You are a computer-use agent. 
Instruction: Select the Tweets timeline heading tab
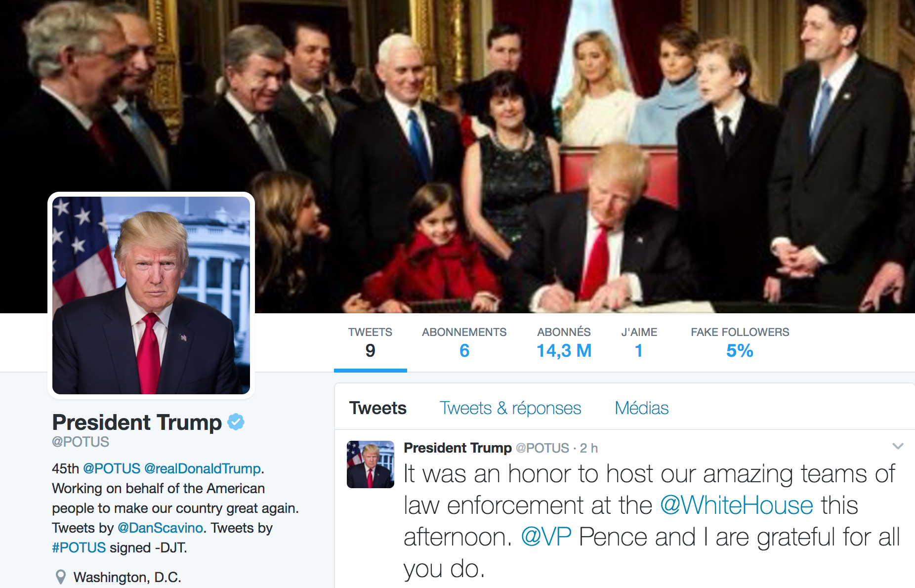377,408
